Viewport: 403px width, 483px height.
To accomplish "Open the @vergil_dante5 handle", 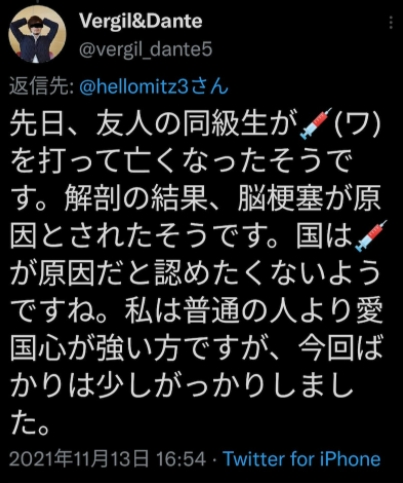I will 146,50.
